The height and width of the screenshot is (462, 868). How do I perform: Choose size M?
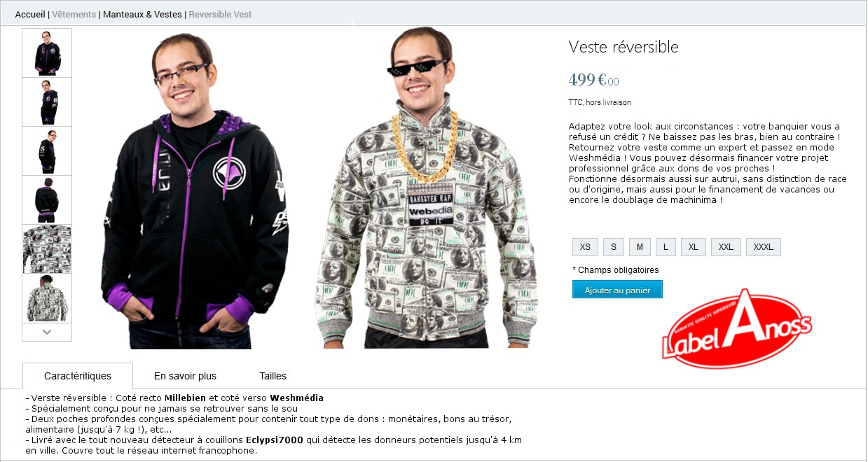click(640, 247)
